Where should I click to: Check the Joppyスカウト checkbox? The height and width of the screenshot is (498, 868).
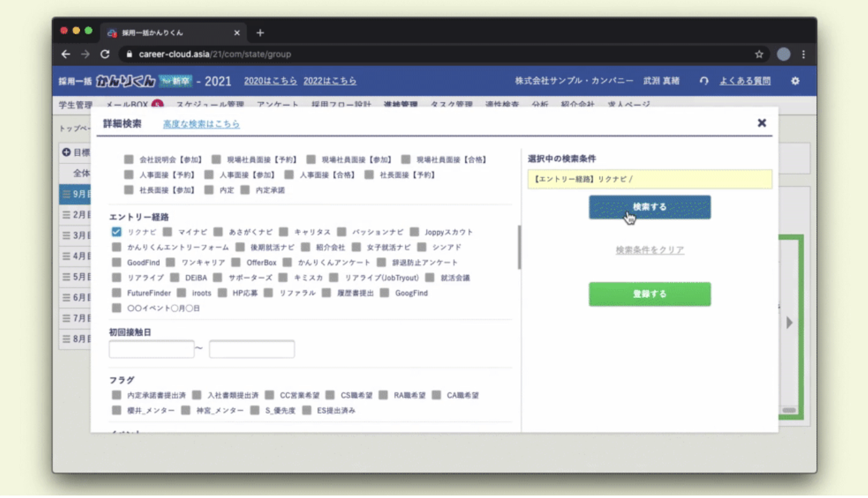point(415,232)
